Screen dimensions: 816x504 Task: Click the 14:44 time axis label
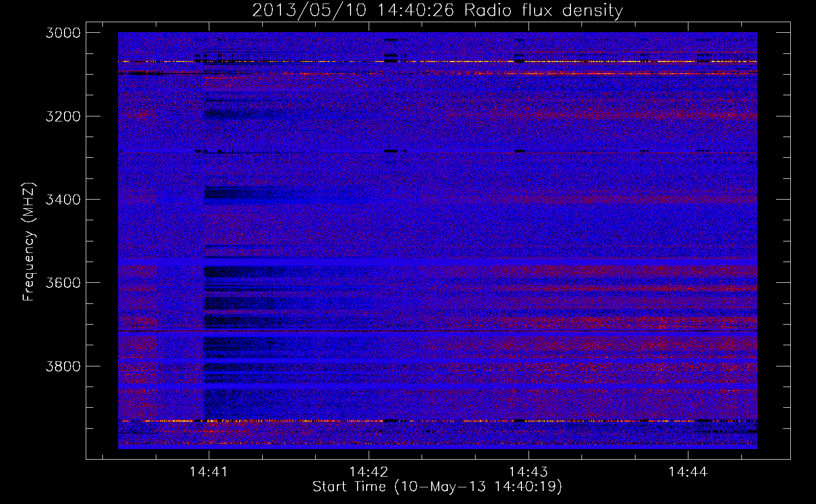[688, 472]
